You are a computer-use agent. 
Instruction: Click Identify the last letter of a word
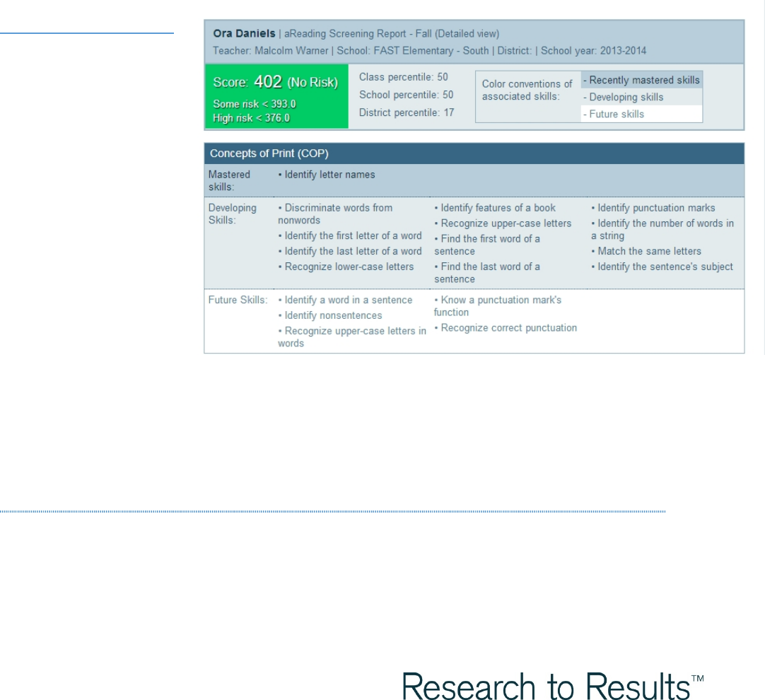[350, 251]
